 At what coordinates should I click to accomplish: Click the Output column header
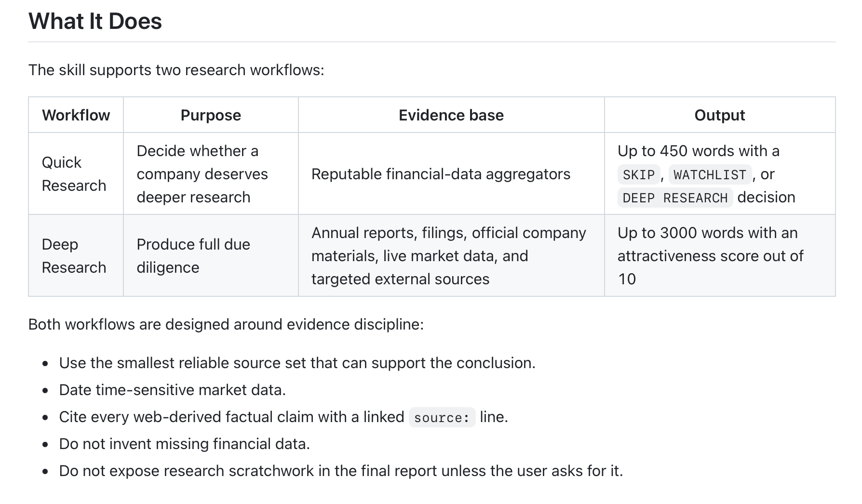click(x=720, y=115)
